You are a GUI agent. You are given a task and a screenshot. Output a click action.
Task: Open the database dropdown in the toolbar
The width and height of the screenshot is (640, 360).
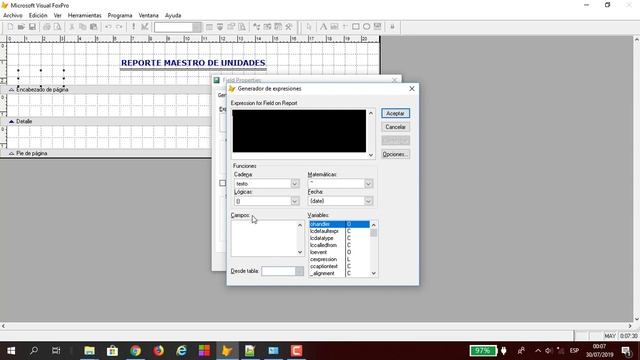click(x=197, y=27)
